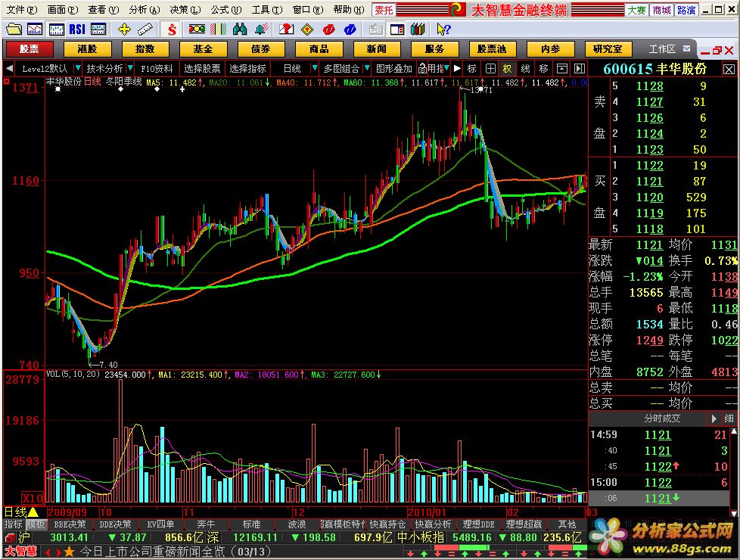The height and width of the screenshot is (560, 740).
Task: Click the RSI indicator toolbar icon
Action: (x=77, y=30)
